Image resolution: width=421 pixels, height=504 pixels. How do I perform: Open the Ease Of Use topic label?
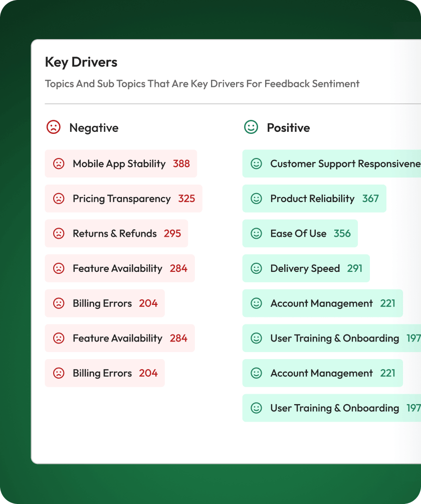(x=298, y=233)
